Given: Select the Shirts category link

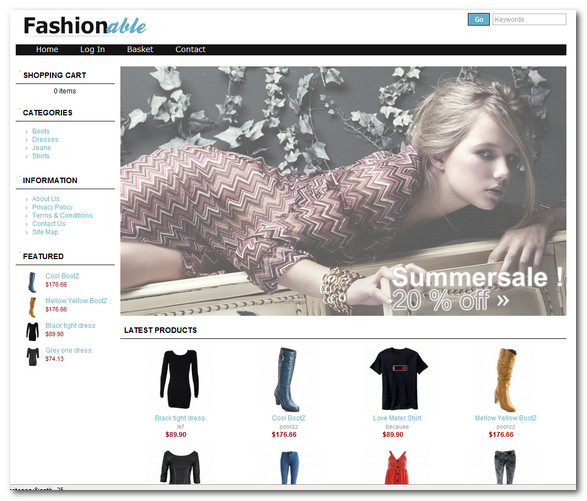Looking at the screenshot, I should pos(41,156).
